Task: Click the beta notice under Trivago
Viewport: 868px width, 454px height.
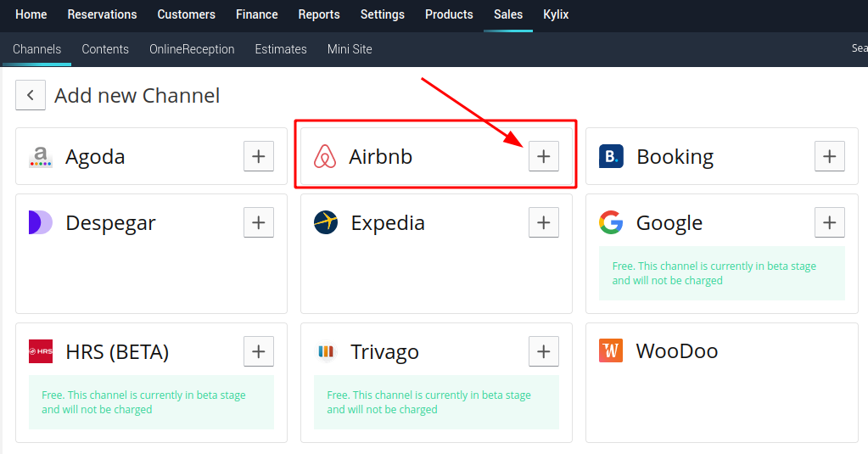Action: pyautogui.click(x=436, y=402)
